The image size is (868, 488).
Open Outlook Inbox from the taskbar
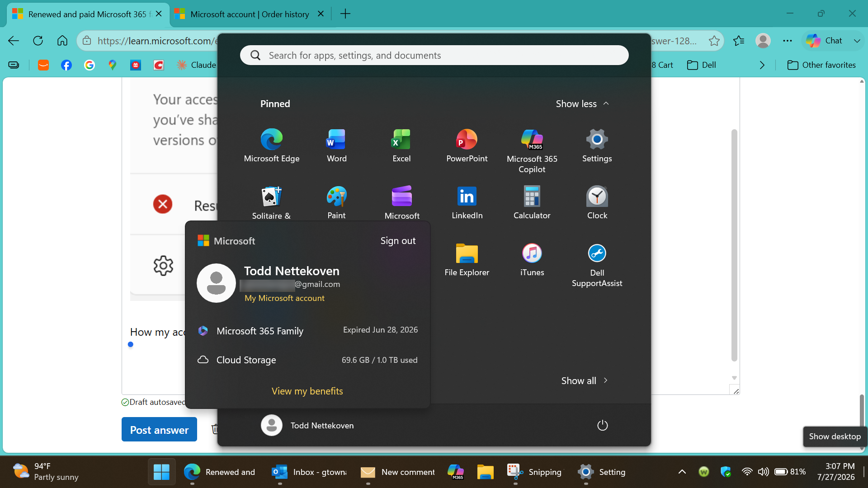click(x=309, y=472)
